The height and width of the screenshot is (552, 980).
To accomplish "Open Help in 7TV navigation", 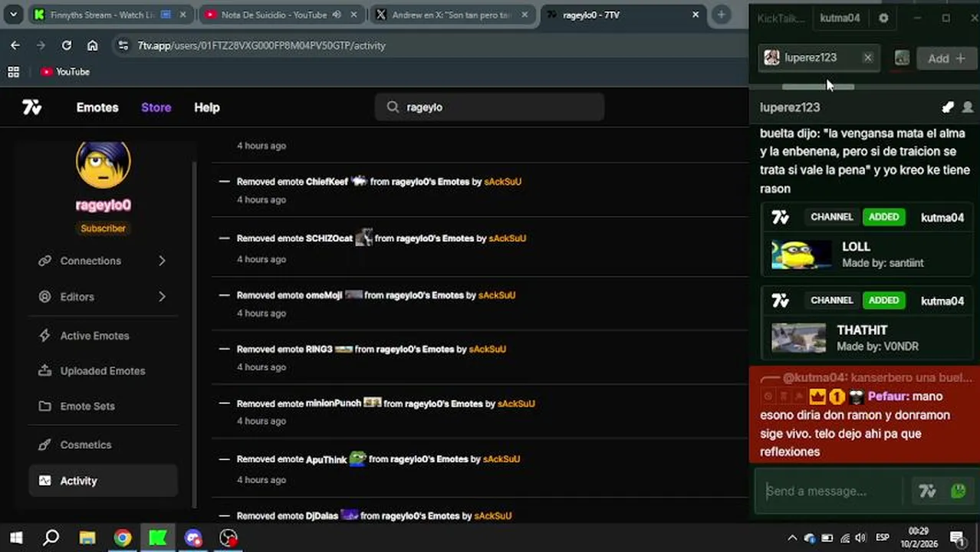I will [x=207, y=107].
